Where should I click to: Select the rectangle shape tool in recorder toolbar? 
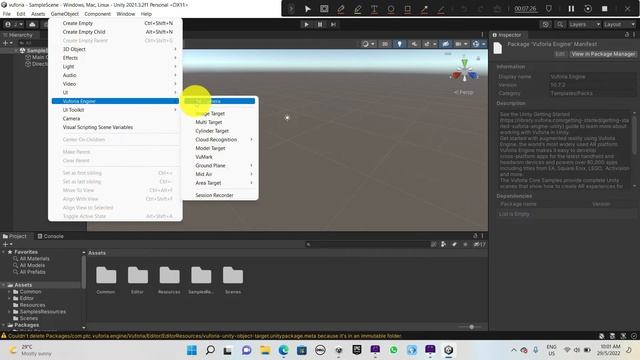tap(407, 9)
